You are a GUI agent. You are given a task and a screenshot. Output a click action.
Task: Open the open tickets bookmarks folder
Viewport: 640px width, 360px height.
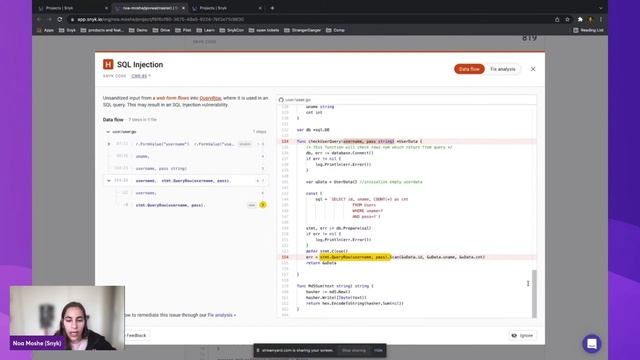(264, 30)
